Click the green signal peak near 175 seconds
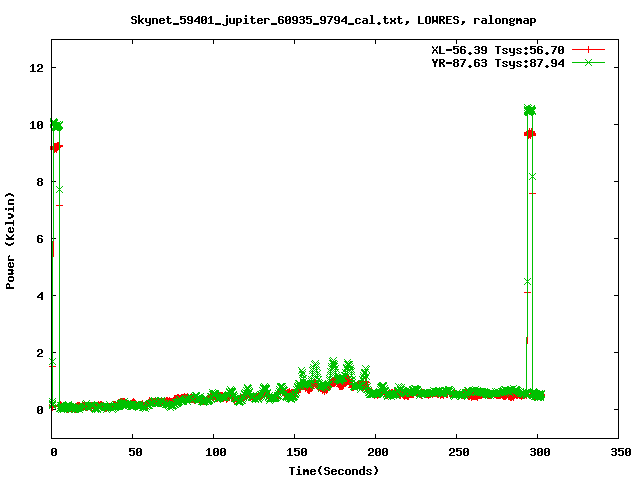Viewport: 640px width, 480px height. [x=333, y=363]
